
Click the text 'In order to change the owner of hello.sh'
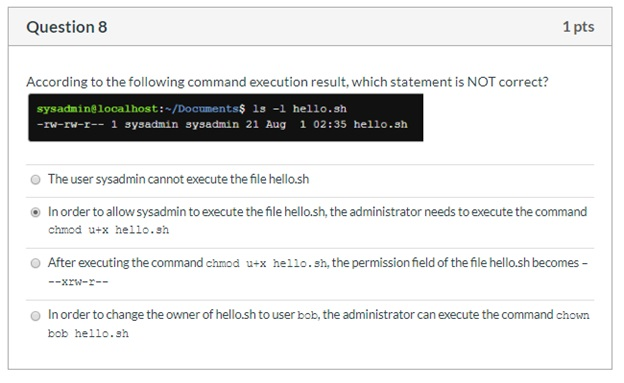click(x=152, y=315)
